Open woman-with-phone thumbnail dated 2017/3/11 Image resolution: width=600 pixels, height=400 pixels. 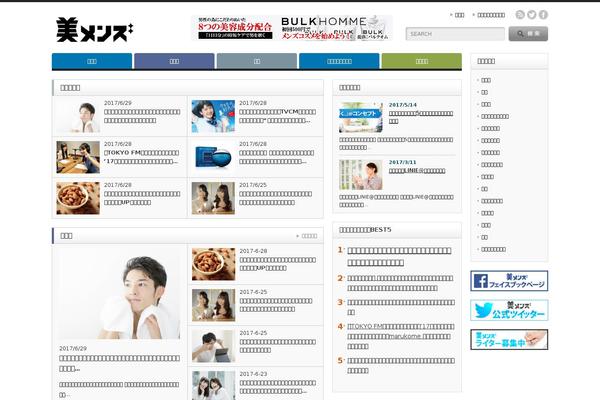[x=361, y=175]
